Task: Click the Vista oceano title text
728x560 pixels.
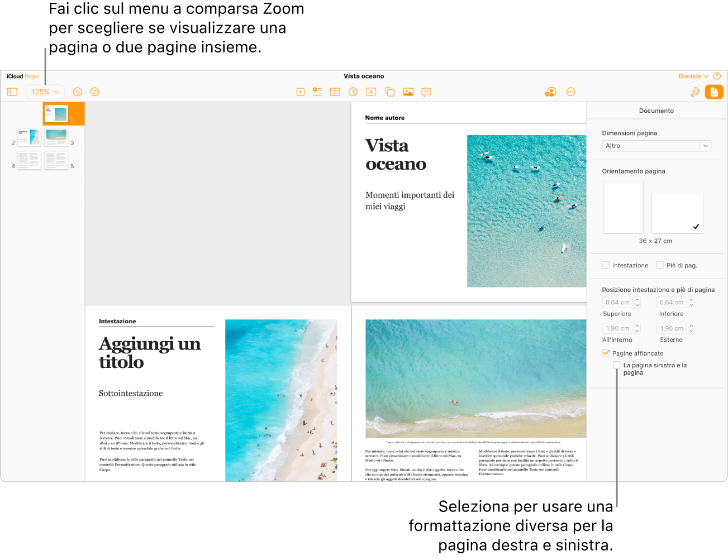Action: click(x=396, y=155)
